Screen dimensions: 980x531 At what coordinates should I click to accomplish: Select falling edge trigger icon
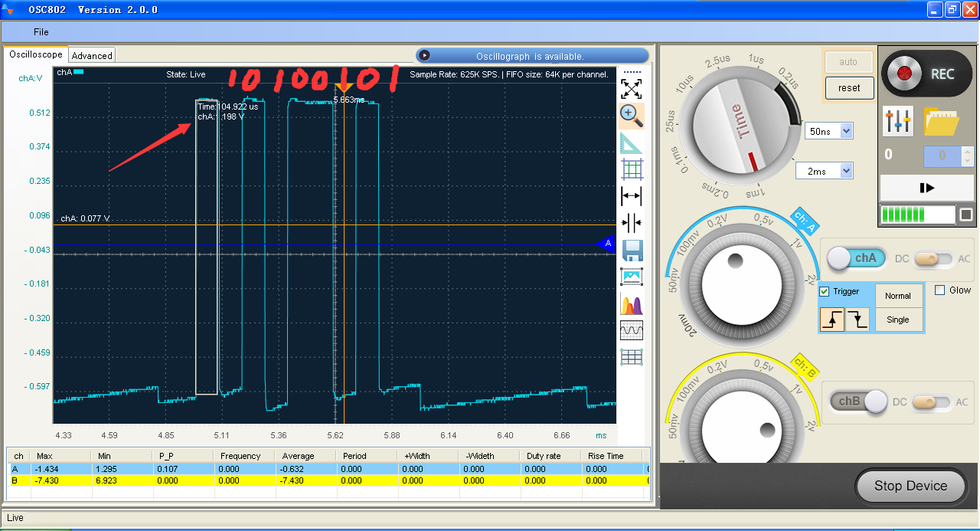857,319
